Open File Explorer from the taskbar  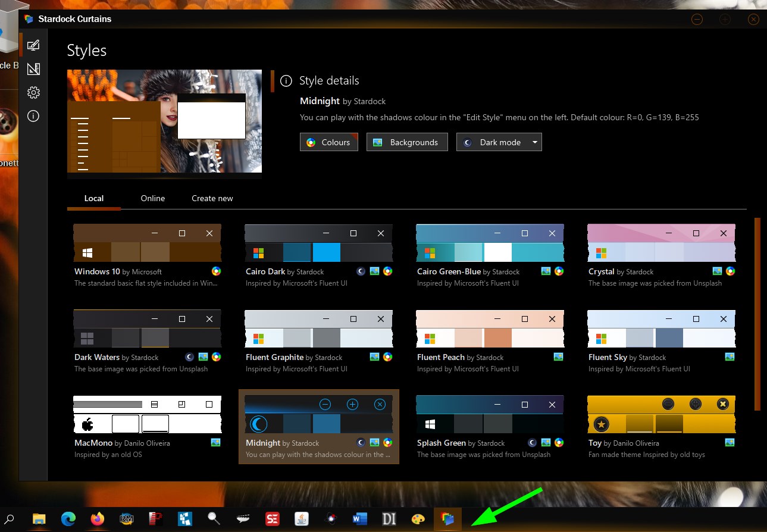coord(39,519)
